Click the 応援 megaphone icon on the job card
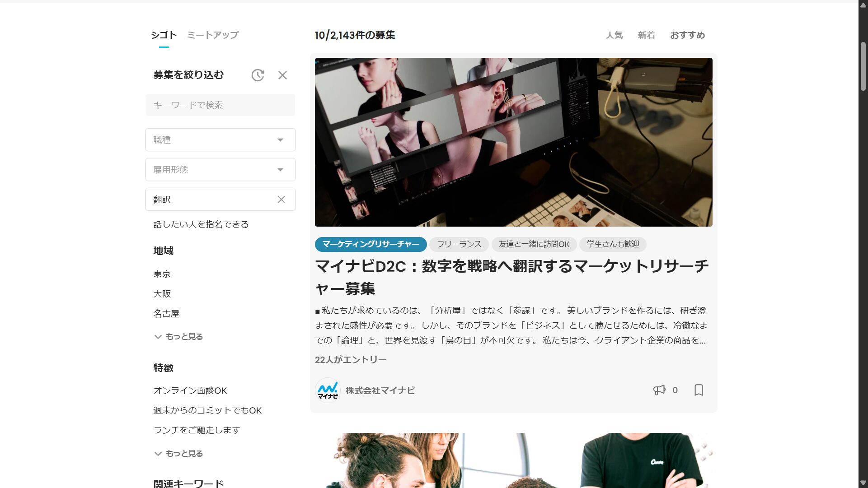This screenshot has height=488, width=868. click(x=658, y=390)
